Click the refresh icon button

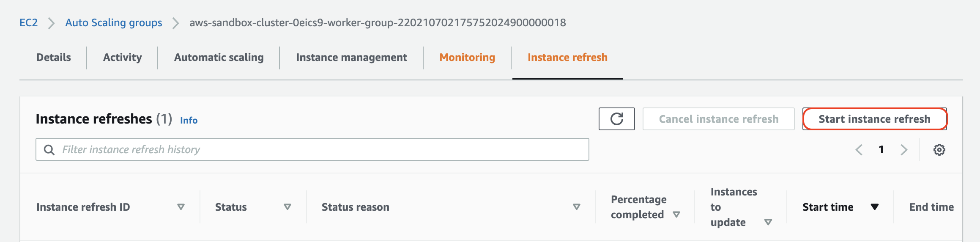click(x=616, y=119)
